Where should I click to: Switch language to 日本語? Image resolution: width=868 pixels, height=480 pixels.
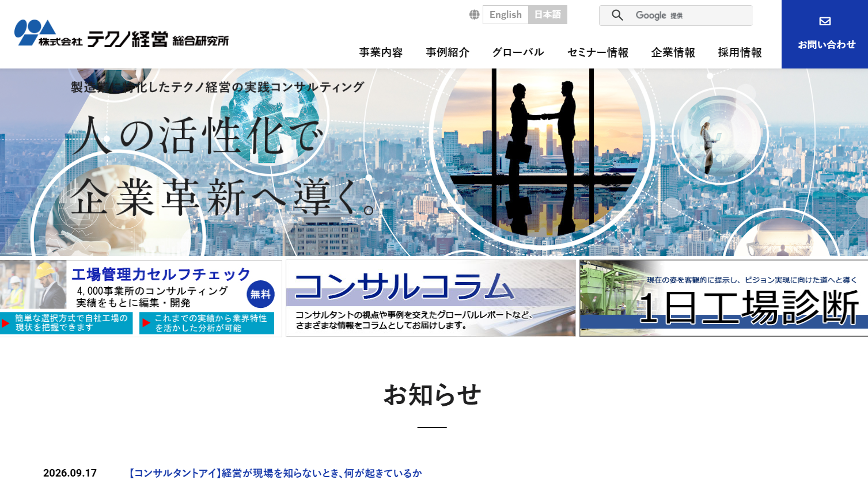coord(548,15)
